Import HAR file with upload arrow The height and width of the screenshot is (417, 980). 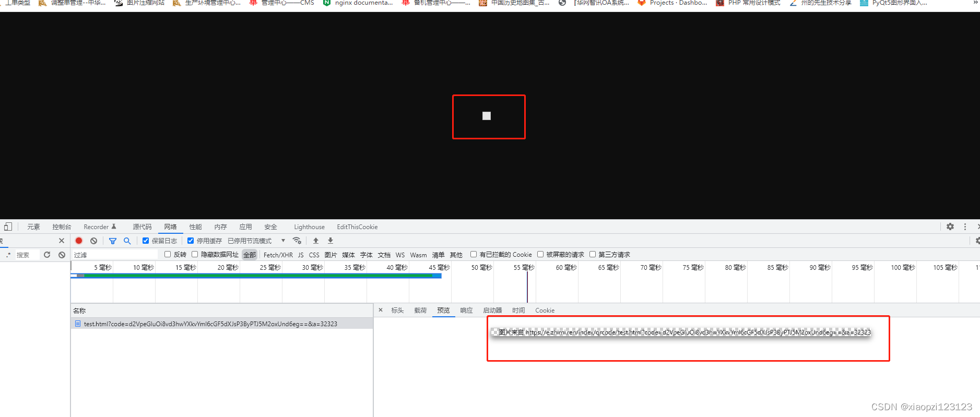[315, 241]
